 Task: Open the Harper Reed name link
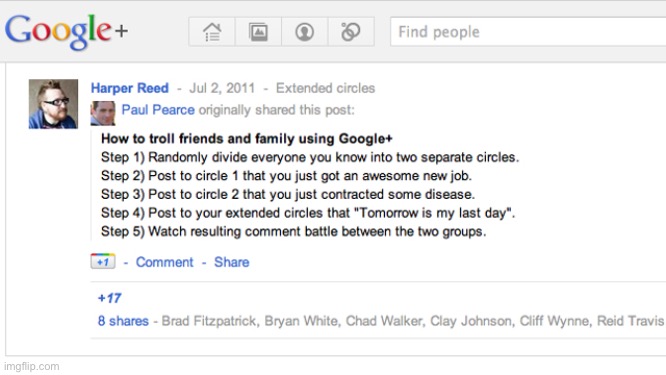coord(130,88)
